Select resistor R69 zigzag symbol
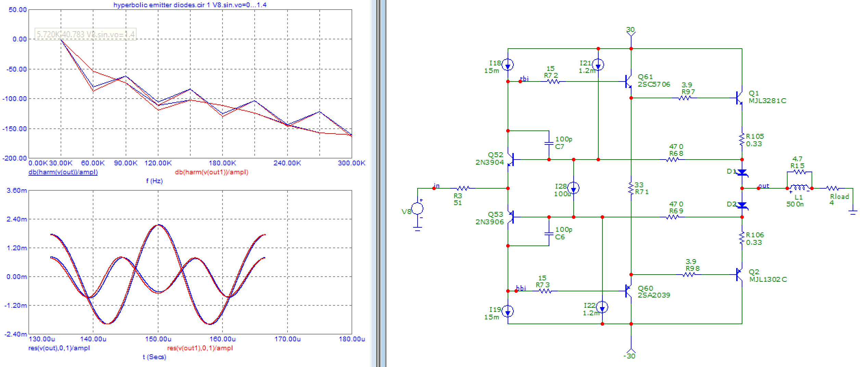868x367 pixels. [x=672, y=217]
